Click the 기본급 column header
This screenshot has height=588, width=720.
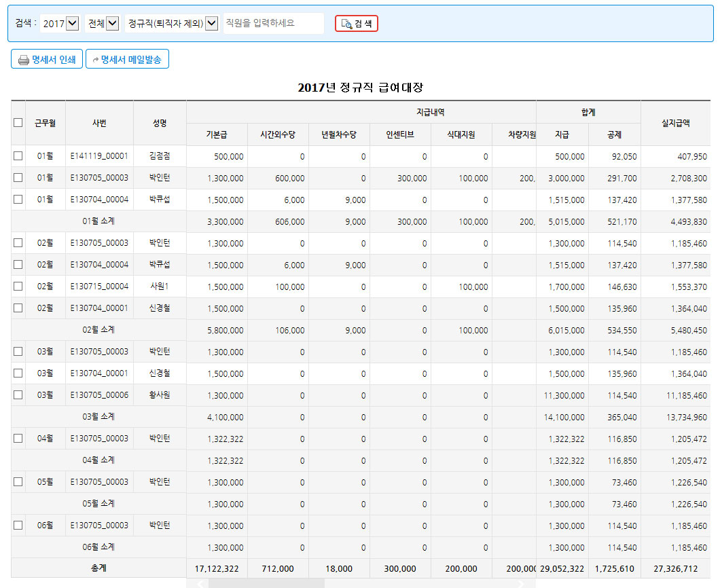coord(217,134)
